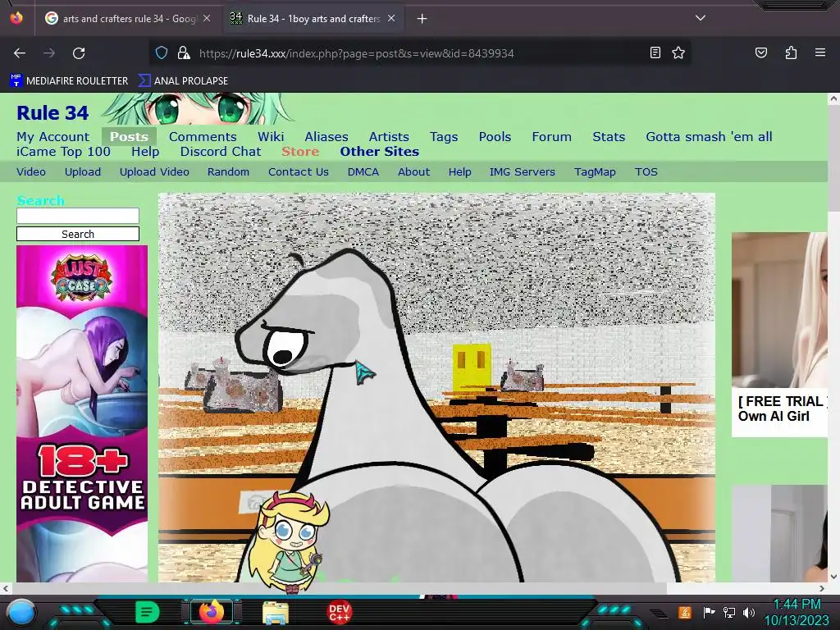
Task: Open the Aliases page
Action: [x=326, y=137]
